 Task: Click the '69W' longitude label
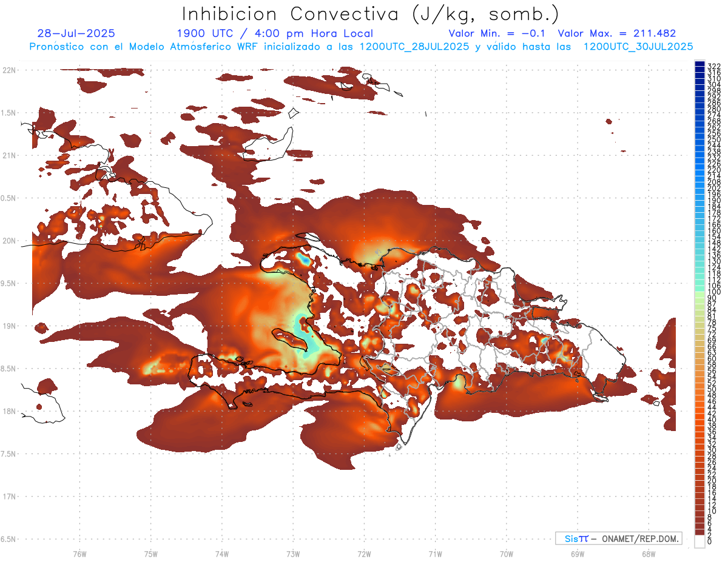click(x=578, y=554)
